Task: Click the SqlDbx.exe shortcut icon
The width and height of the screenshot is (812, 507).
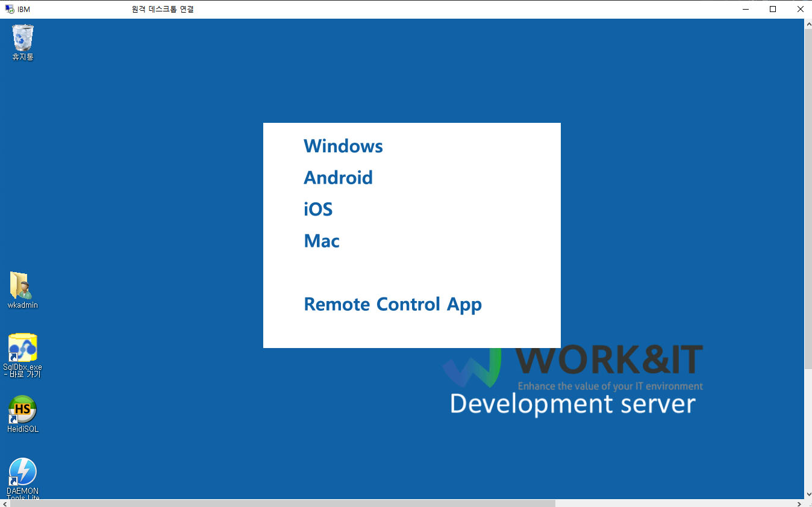Action: click(23, 349)
